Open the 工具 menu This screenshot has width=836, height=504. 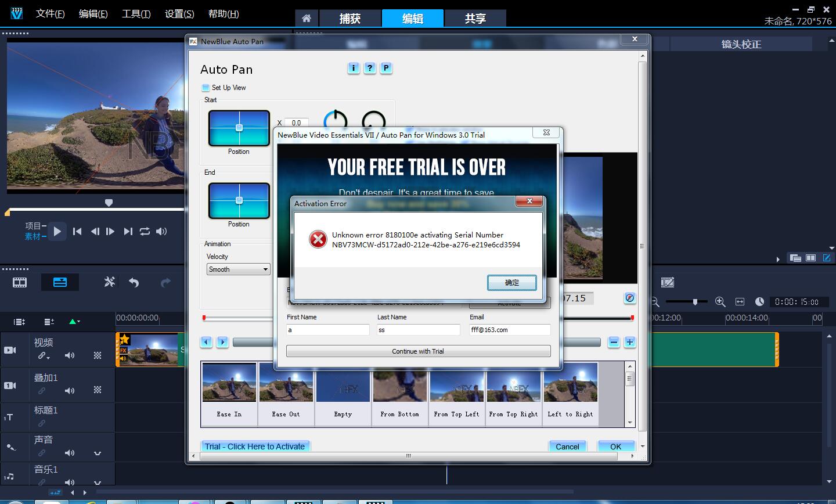[136, 13]
